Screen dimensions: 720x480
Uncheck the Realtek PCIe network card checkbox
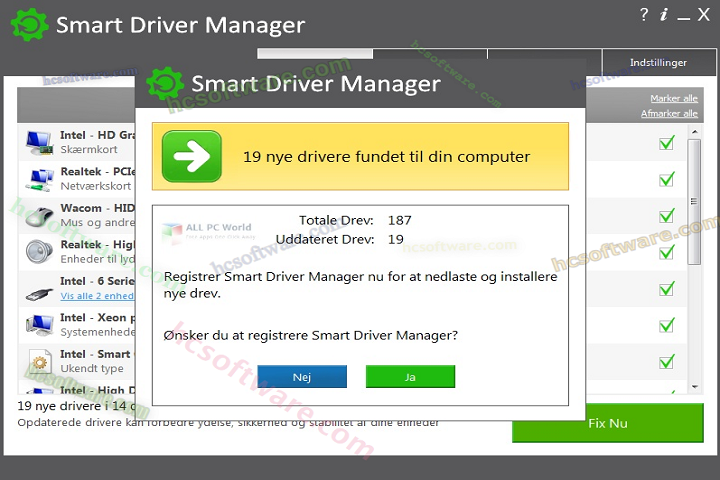pyautogui.click(x=667, y=179)
